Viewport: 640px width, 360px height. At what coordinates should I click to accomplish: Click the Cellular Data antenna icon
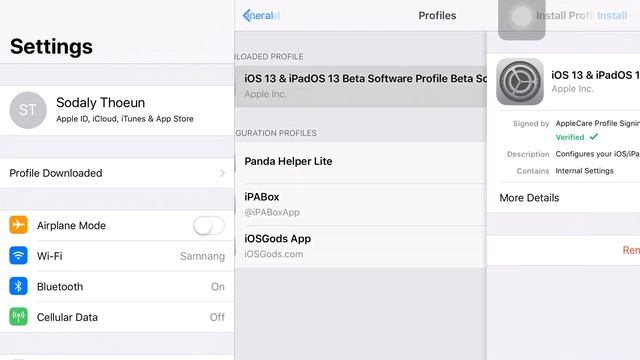[18, 317]
